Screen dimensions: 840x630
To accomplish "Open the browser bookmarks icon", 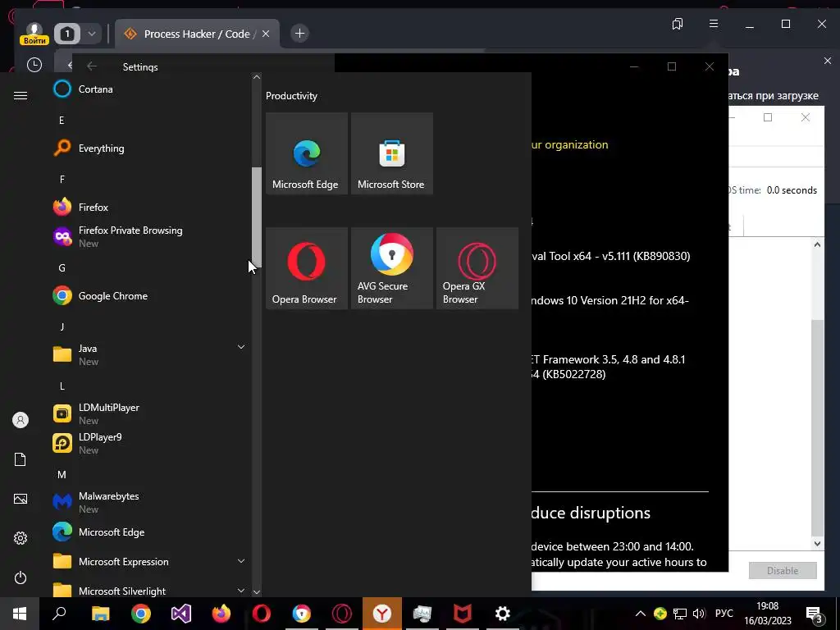I will pos(678,24).
